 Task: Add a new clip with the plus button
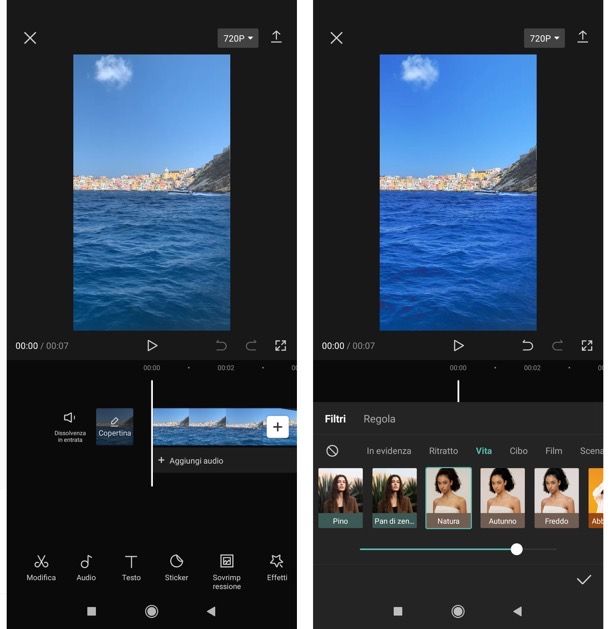[278, 426]
